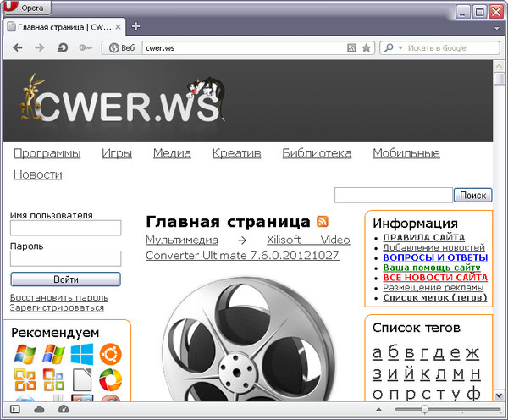Go back with the back arrow
This screenshot has width=508, height=420.
pos(18,48)
